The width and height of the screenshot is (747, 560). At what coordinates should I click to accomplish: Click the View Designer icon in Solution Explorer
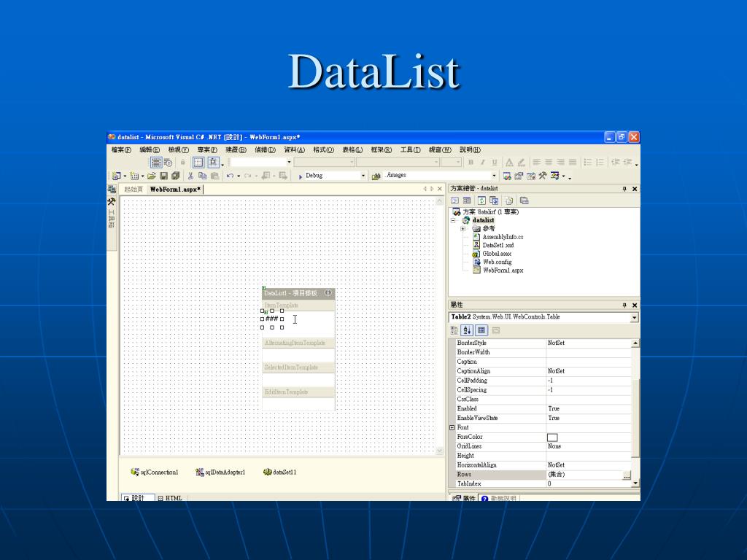467,201
